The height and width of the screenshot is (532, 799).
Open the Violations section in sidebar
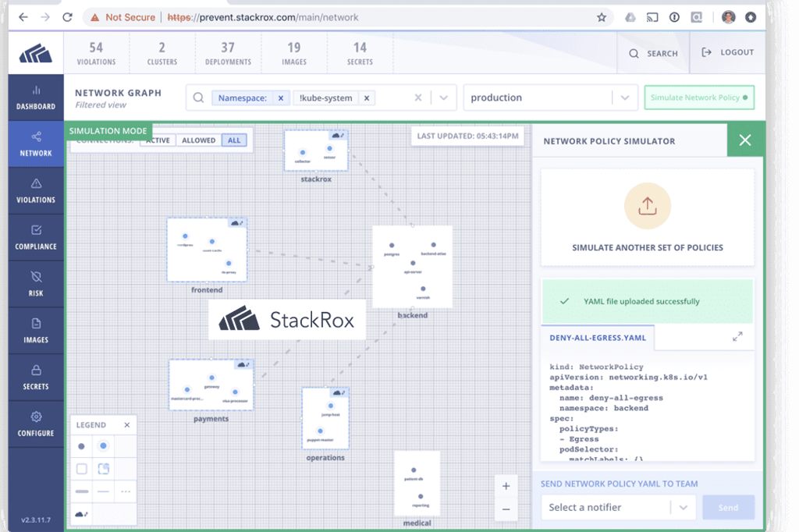36,191
